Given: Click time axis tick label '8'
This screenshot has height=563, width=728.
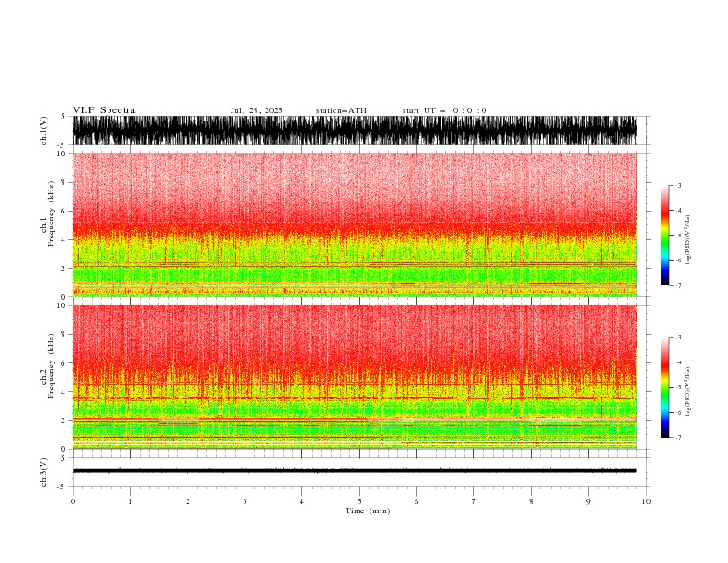Looking at the screenshot, I should point(531,501).
